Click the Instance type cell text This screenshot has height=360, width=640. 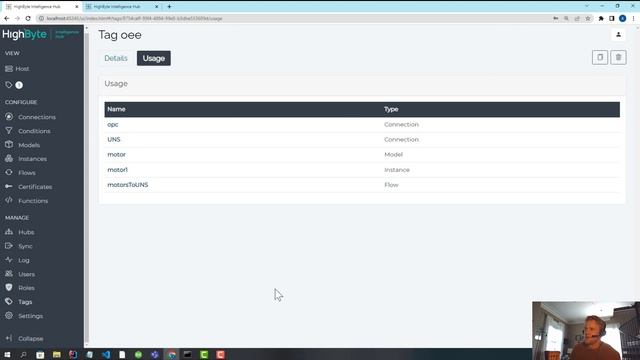[397, 170]
